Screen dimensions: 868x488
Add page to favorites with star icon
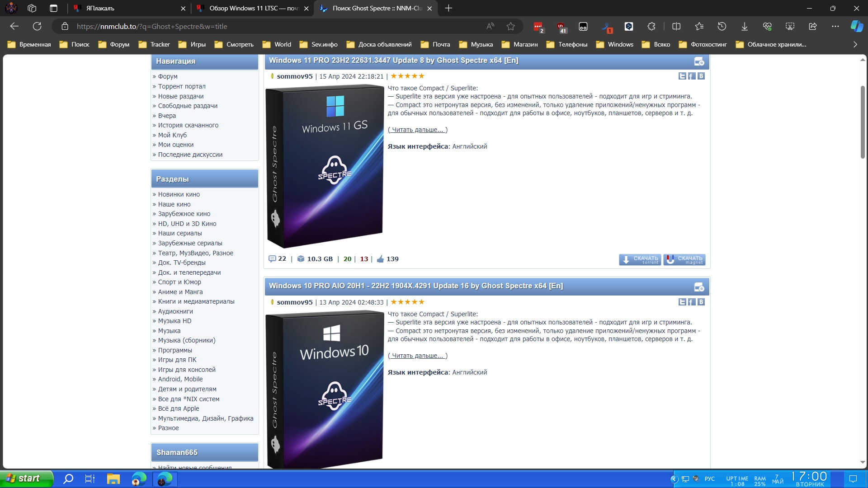click(x=511, y=26)
